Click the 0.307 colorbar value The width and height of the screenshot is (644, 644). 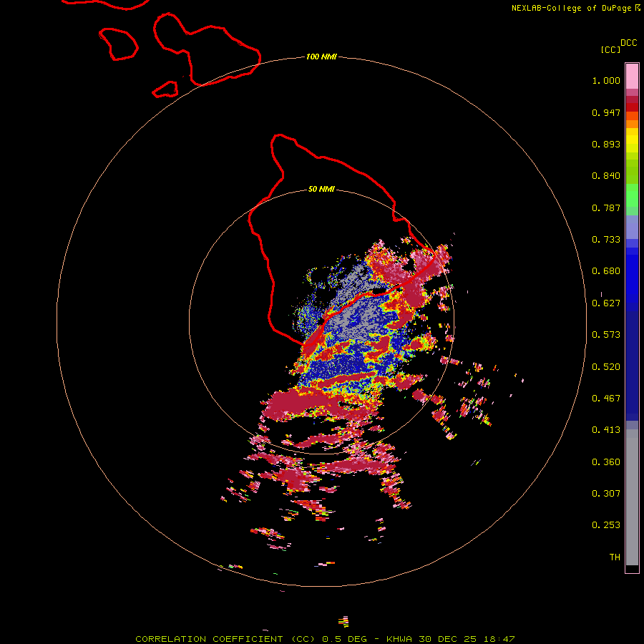pyautogui.click(x=606, y=494)
